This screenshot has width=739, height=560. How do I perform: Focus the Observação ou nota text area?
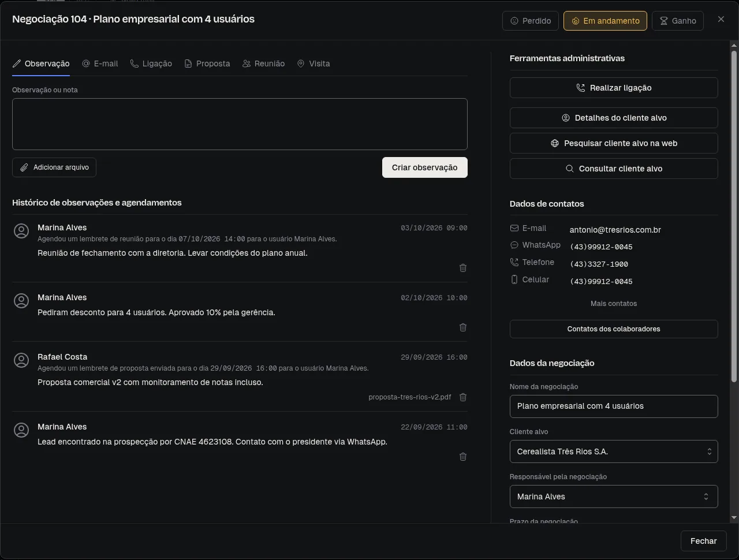point(240,124)
